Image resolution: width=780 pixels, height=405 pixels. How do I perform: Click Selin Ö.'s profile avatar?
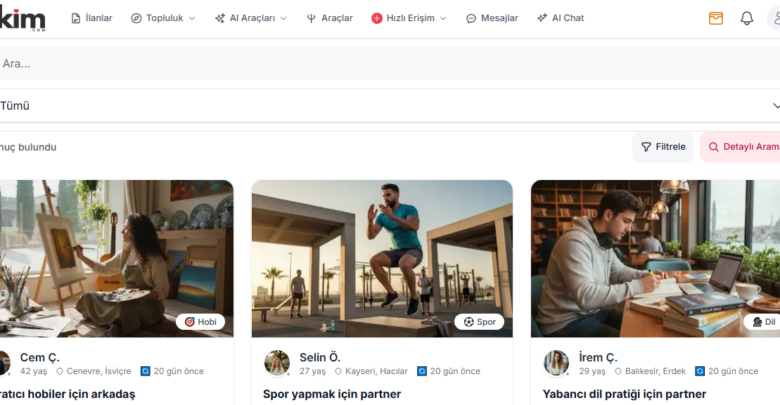(277, 363)
